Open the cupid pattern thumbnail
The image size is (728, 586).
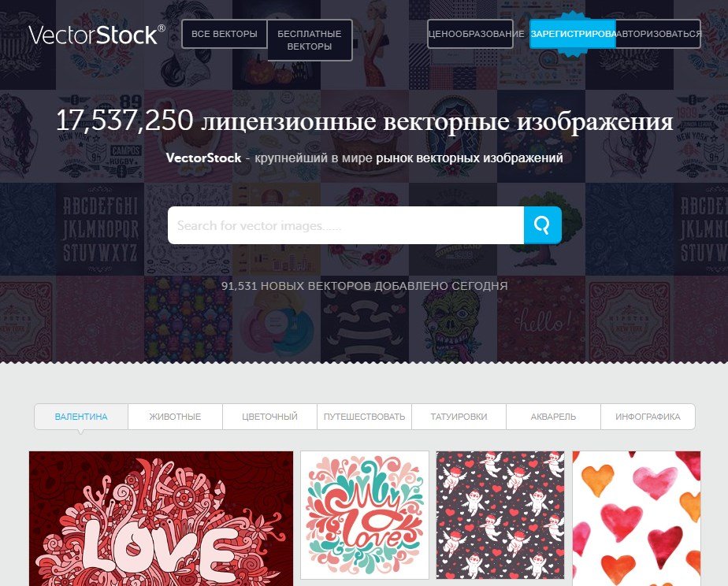point(500,515)
